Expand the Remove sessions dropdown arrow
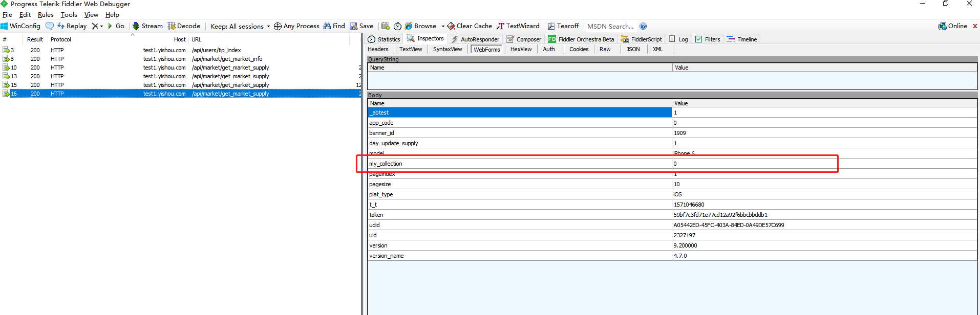 [x=101, y=26]
